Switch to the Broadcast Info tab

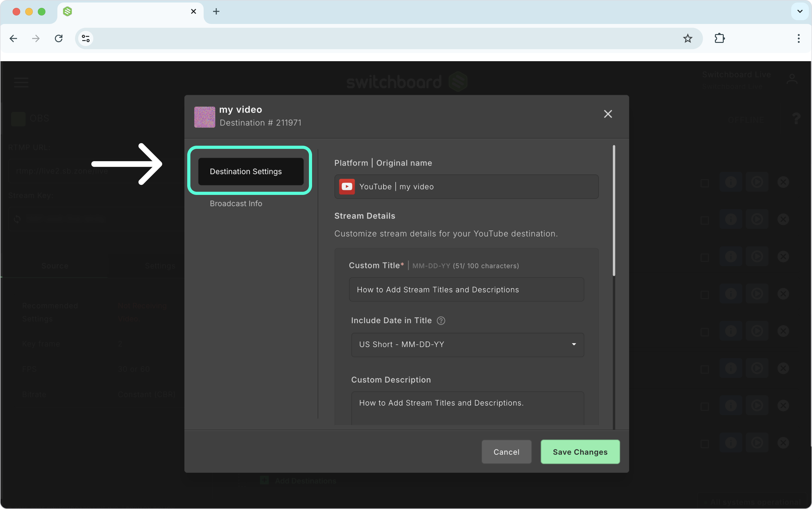[236, 204]
